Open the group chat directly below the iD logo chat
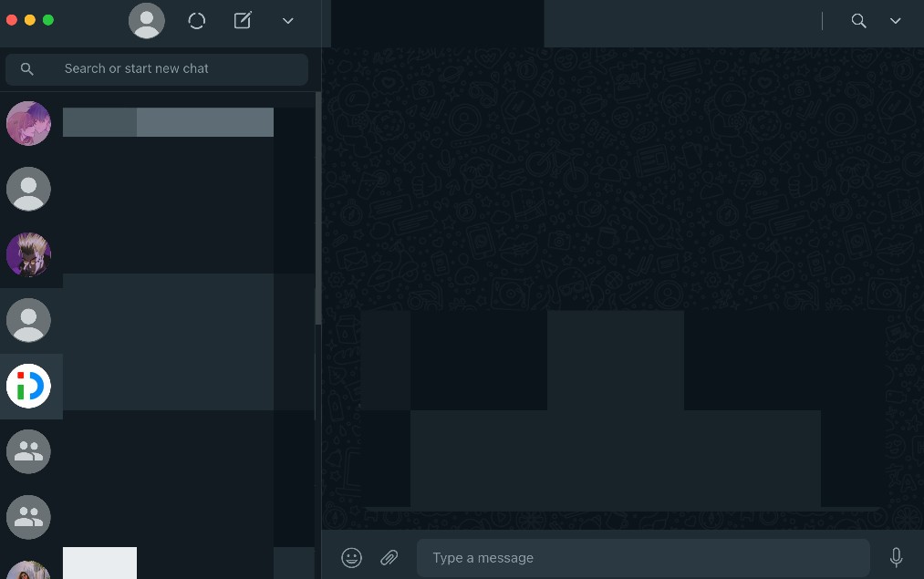 28,451
